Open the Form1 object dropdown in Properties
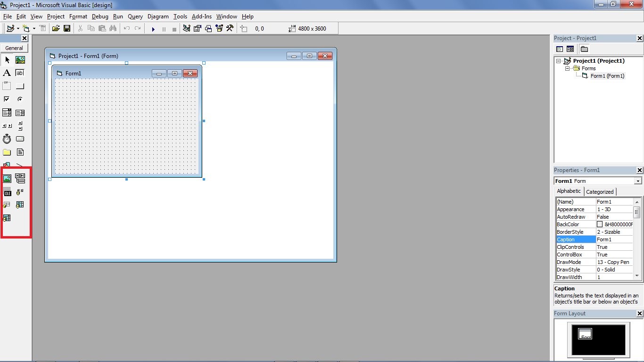 [x=638, y=181]
